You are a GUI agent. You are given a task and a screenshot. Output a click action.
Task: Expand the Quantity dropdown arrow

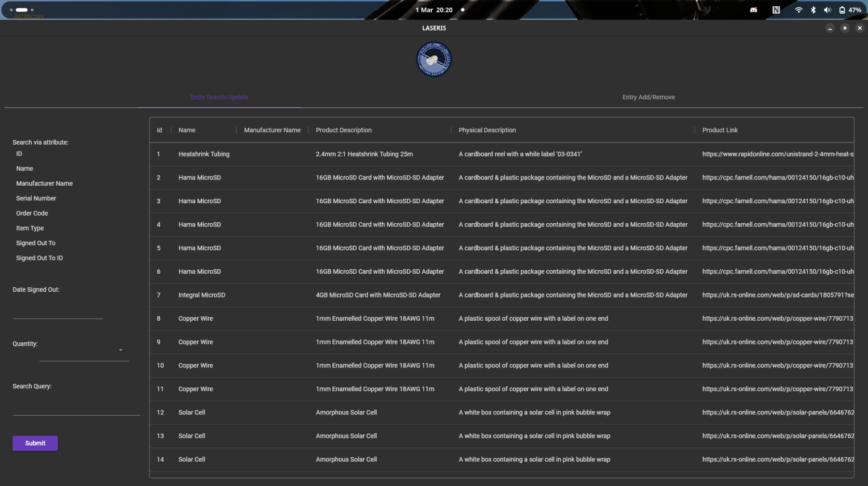(x=120, y=350)
